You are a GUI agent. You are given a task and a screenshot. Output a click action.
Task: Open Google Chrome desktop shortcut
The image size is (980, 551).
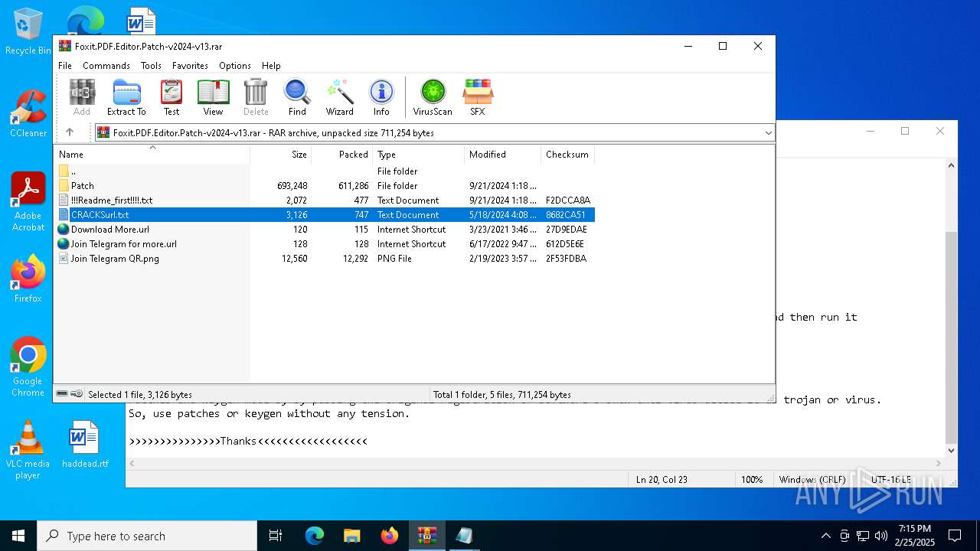(x=28, y=367)
